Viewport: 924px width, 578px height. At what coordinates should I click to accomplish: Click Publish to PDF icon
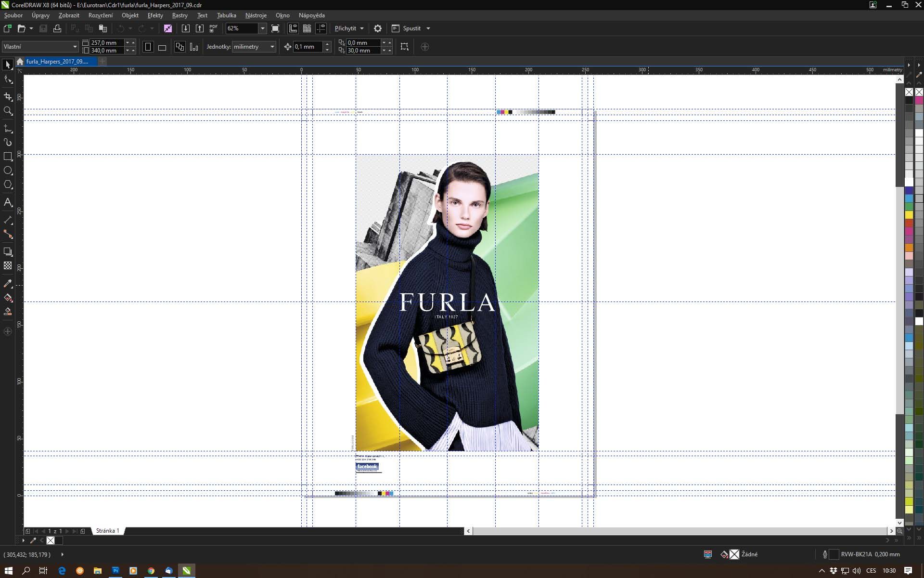point(214,28)
